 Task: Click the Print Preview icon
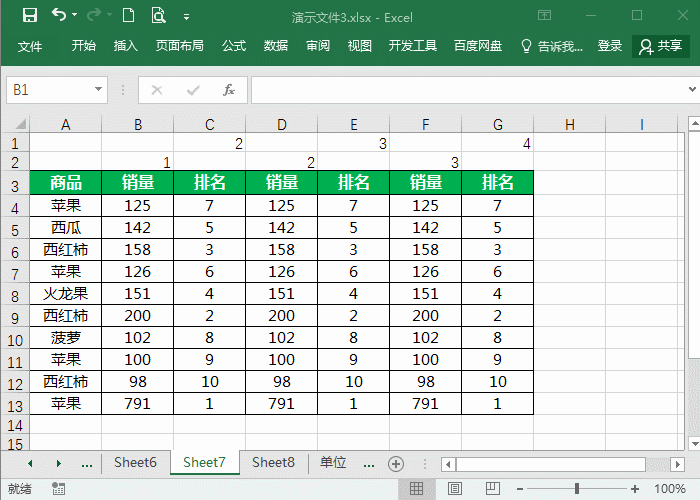[158, 16]
